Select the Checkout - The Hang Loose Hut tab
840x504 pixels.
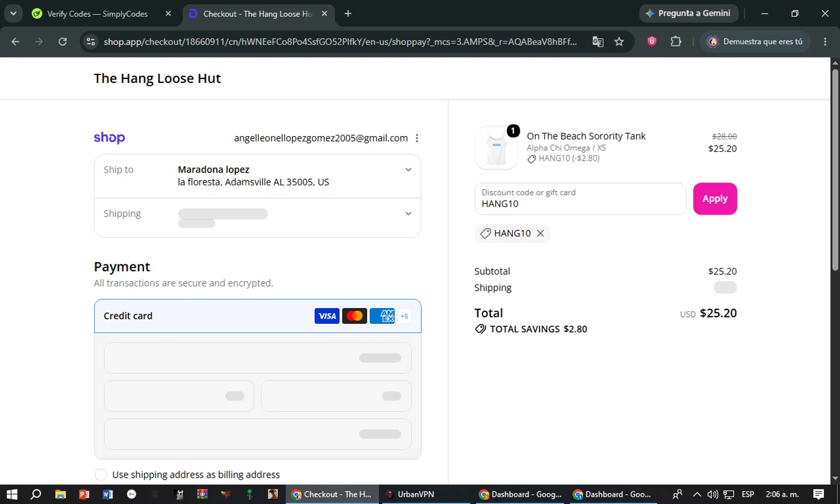pos(258,14)
